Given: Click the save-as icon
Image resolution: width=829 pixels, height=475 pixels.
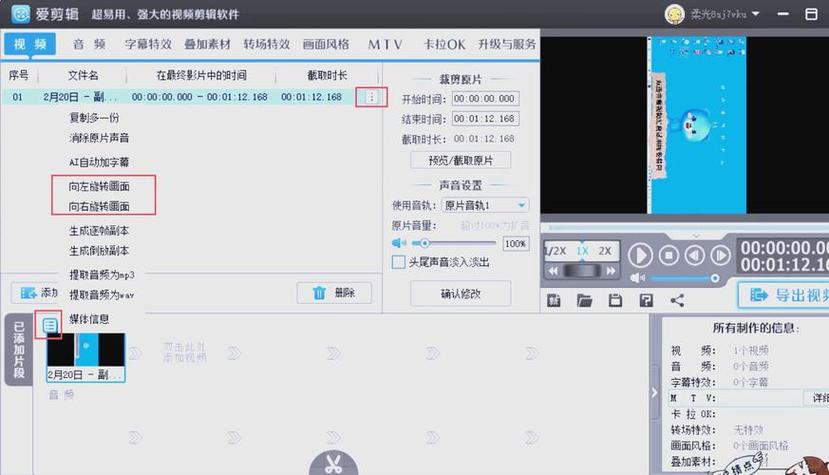Looking at the screenshot, I should coord(646,300).
